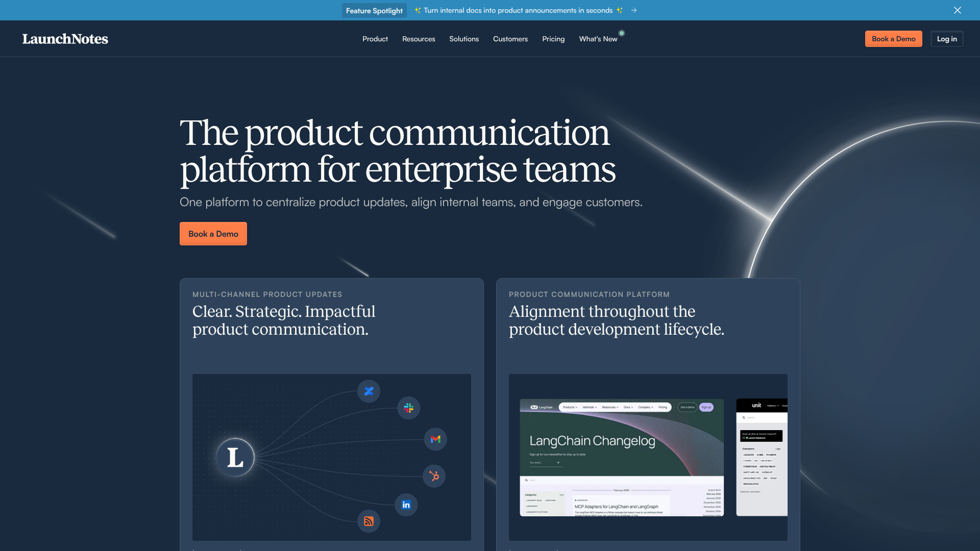Click the Book a Demo hero button

pos(213,234)
